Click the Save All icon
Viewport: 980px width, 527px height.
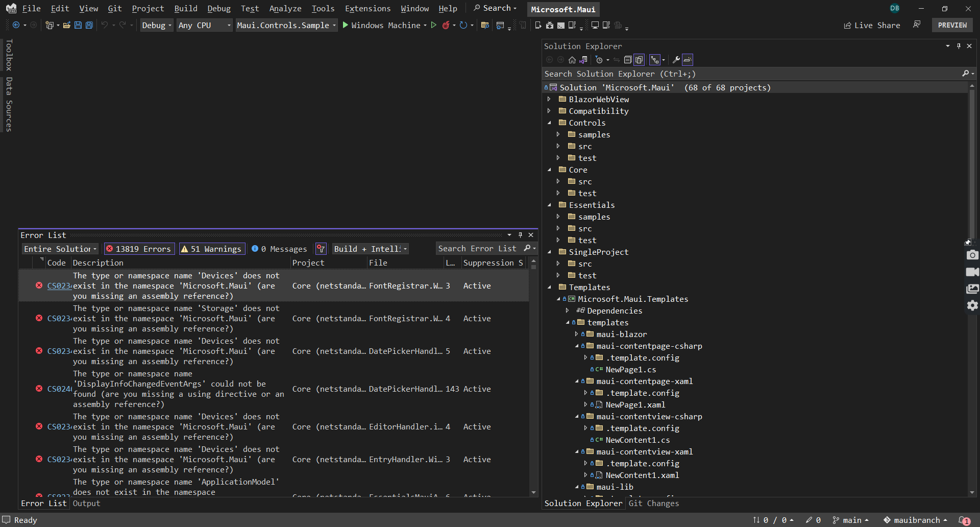[89, 25]
